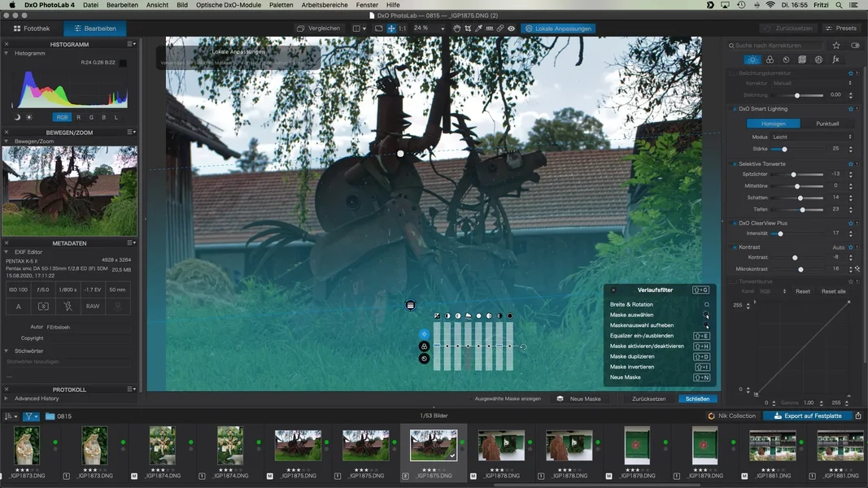Screen dimensions: 868x488
Task: Click the gradient filter mask handle
Action: tap(410, 305)
